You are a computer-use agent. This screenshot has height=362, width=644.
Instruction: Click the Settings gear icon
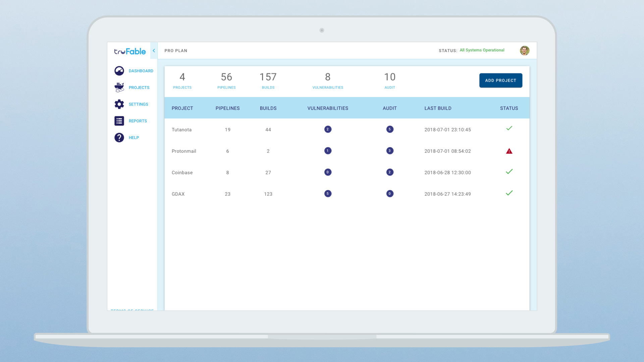click(x=119, y=104)
